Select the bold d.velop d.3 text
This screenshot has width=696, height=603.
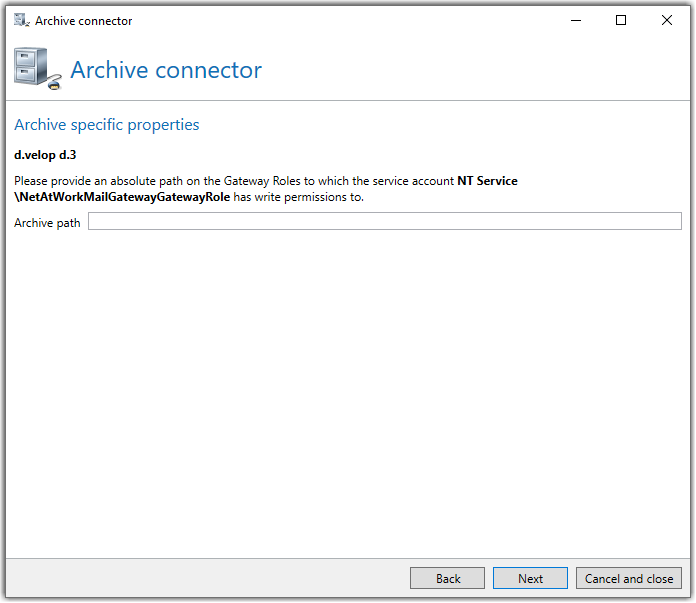45,155
